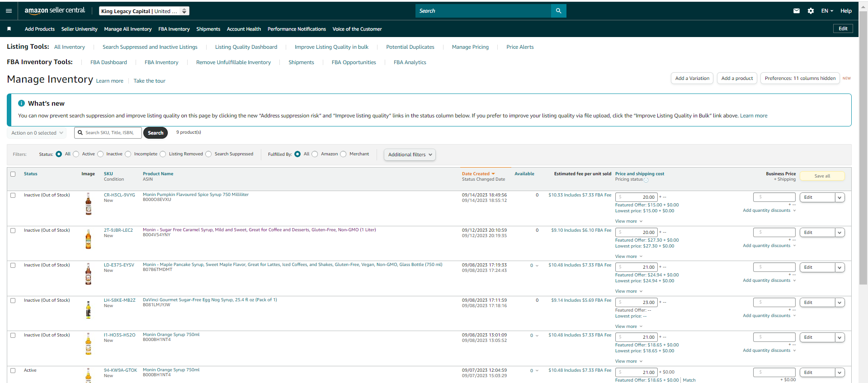The image size is (868, 383).
Task: Open the EN language dropdown
Action: [x=827, y=11]
